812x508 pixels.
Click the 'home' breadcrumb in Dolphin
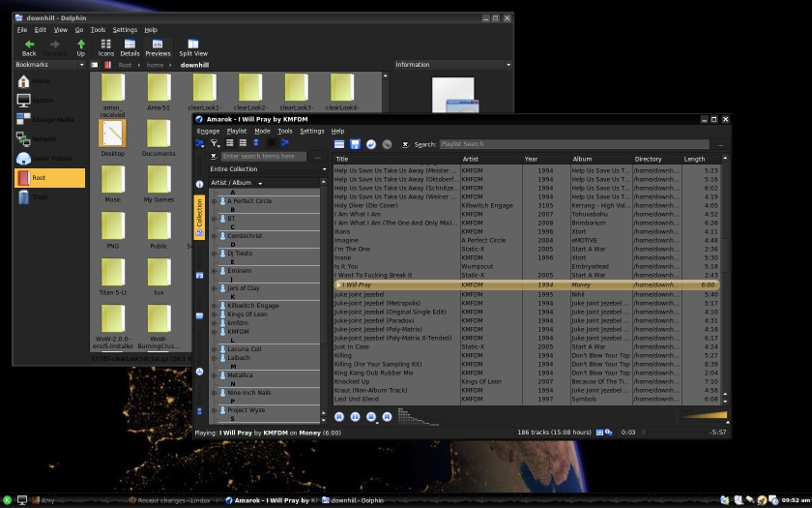click(x=155, y=66)
